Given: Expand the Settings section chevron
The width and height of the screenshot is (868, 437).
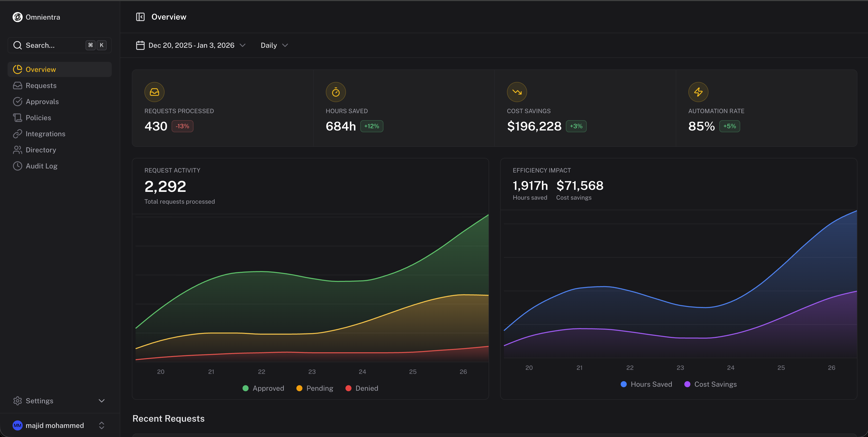Looking at the screenshot, I should [101, 401].
